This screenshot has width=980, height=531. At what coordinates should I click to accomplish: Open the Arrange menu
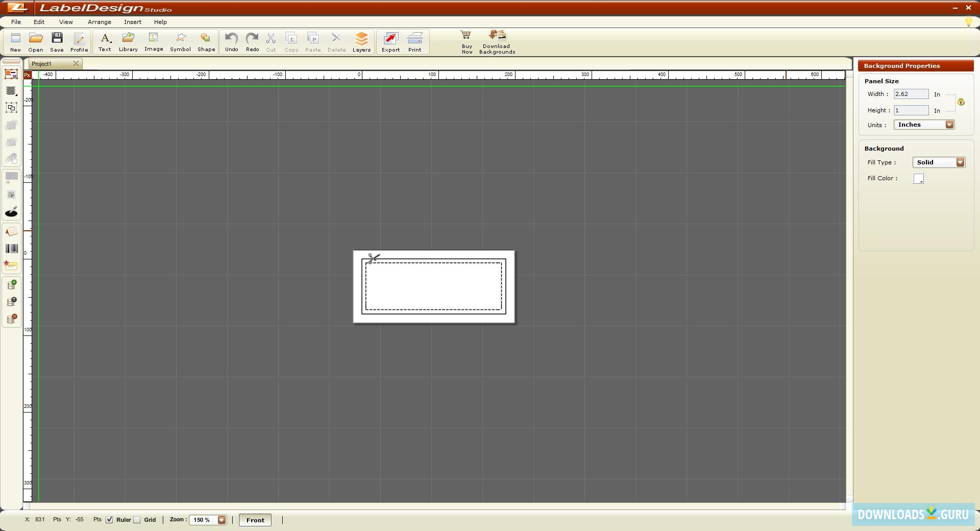click(x=99, y=22)
